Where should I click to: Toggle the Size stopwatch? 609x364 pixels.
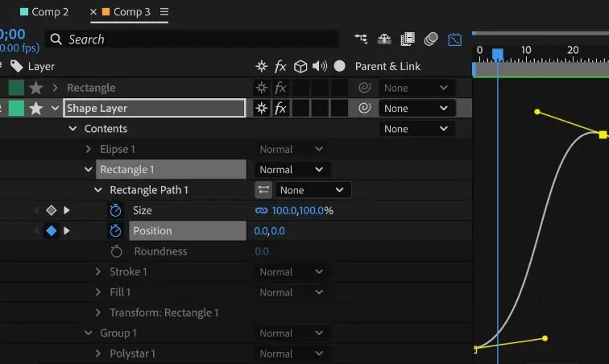[x=115, y=210]
